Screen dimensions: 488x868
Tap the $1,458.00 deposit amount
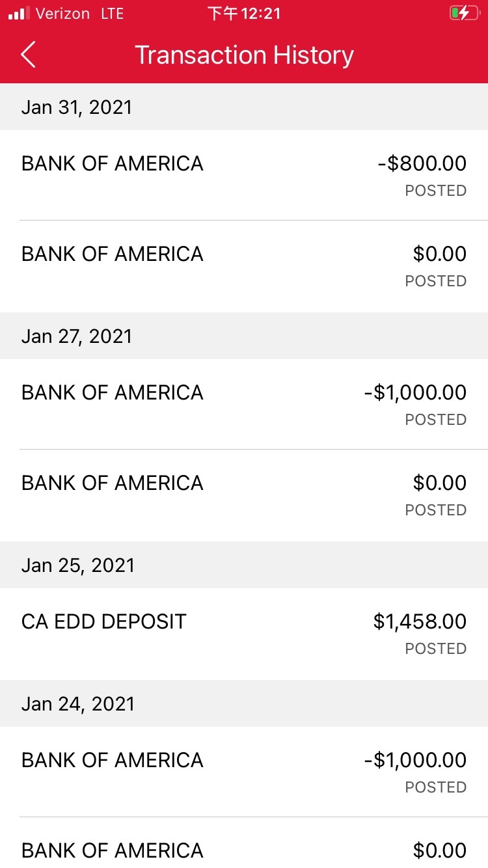click(x=420, y=621)
